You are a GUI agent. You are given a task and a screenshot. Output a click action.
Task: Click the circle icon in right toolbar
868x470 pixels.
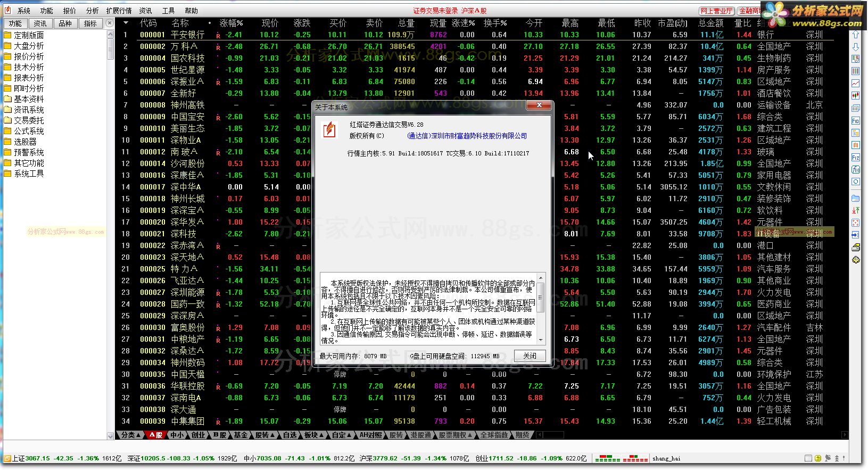tap(856, 182)
